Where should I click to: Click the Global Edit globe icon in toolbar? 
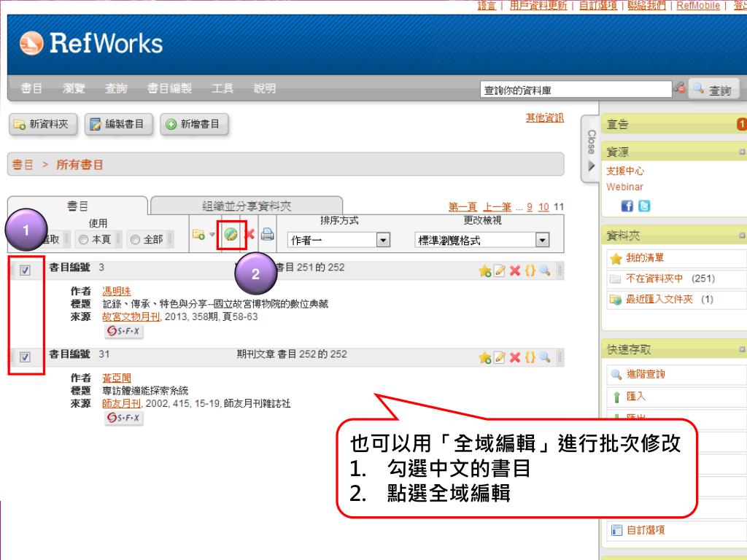pos(231,234)
